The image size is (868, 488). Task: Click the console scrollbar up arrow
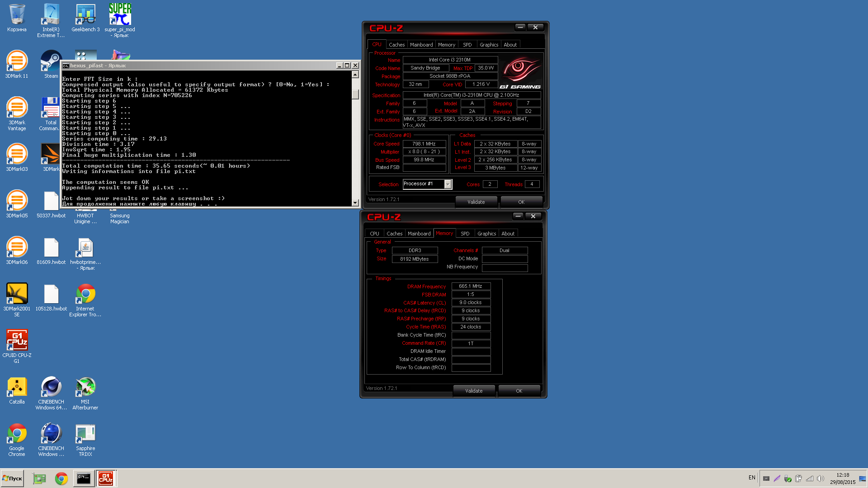coord(355,75)
